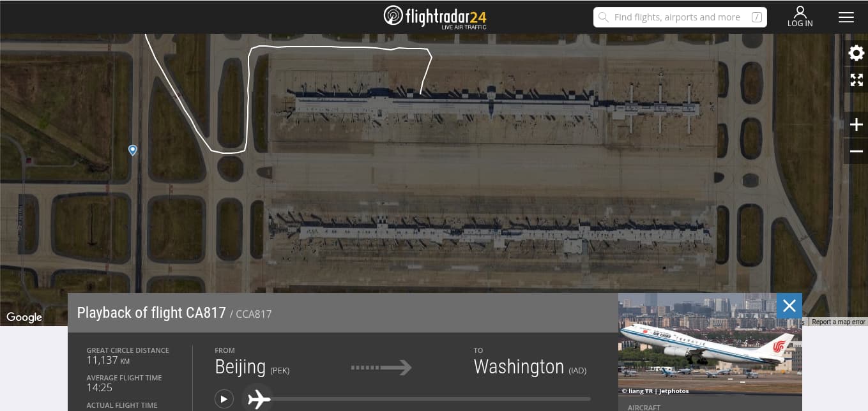Close the CA817 playback panel
Screen dimensions: 868x411
(x=789, y=306)
